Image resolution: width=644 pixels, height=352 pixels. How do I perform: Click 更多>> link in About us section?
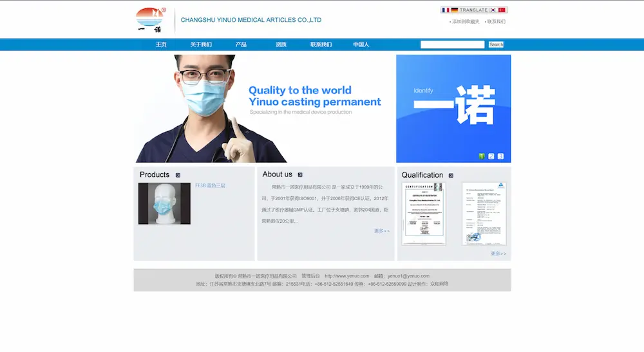[381, 231]
